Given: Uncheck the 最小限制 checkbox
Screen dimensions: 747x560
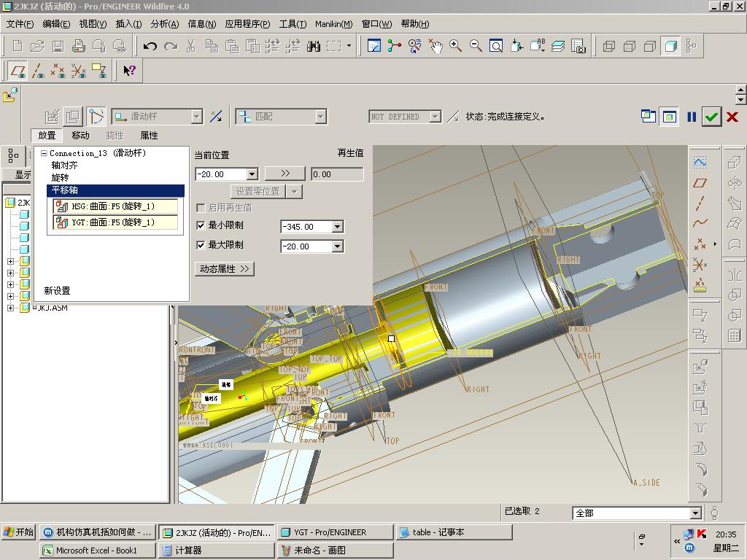Looking at the screenshot, I should click(201, 225).
